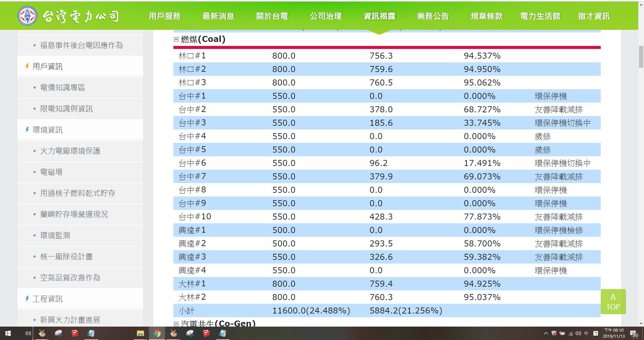Open the 資訊揭露 menu

coord(379,16)
